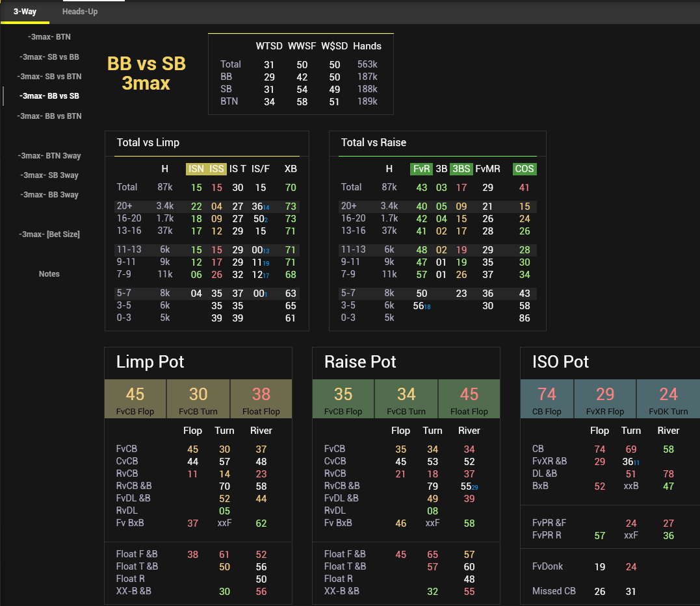Click the Limp Pot FvCB Turn tile
Viewport: 700px width, 606px height.
click(x=198, y=399)
